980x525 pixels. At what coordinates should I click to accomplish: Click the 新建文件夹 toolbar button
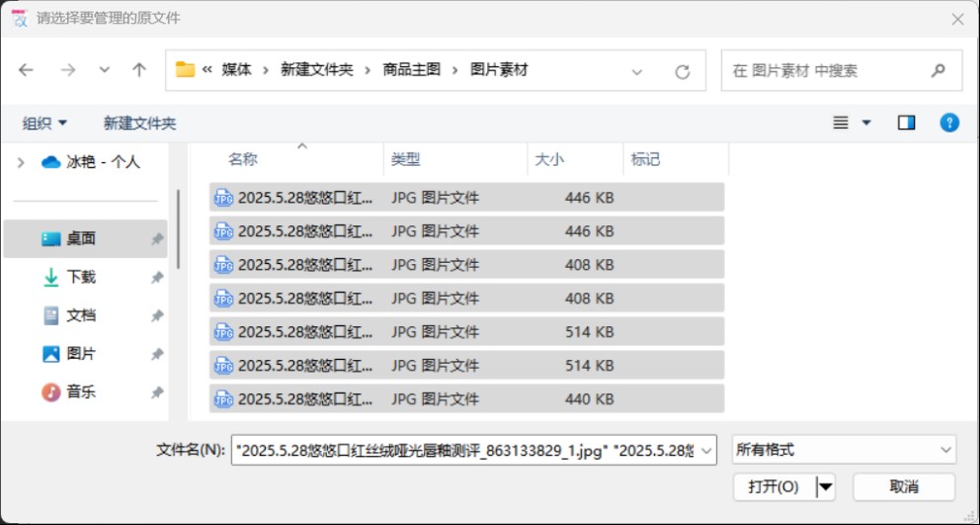click(139, 124)
